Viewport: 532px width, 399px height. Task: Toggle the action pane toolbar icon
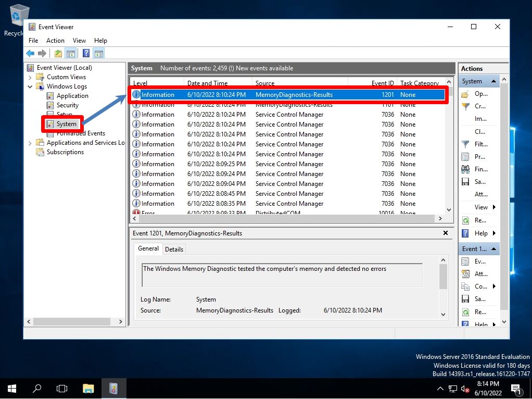pyautogui.click(x=98, y=53)
